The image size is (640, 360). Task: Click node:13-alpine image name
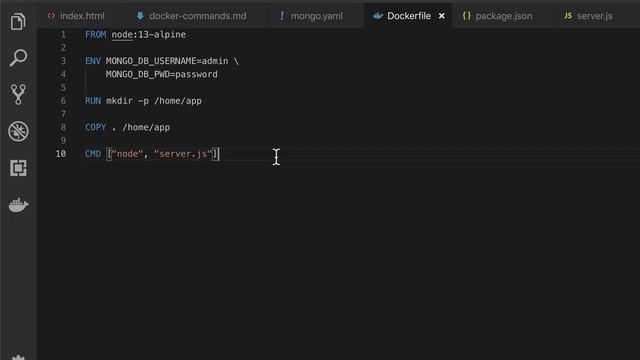click(x=149, y=35)
